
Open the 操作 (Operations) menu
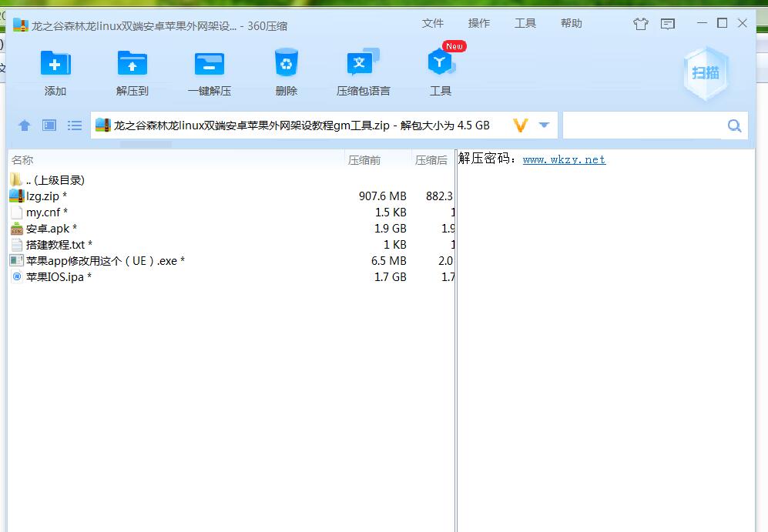479,24
